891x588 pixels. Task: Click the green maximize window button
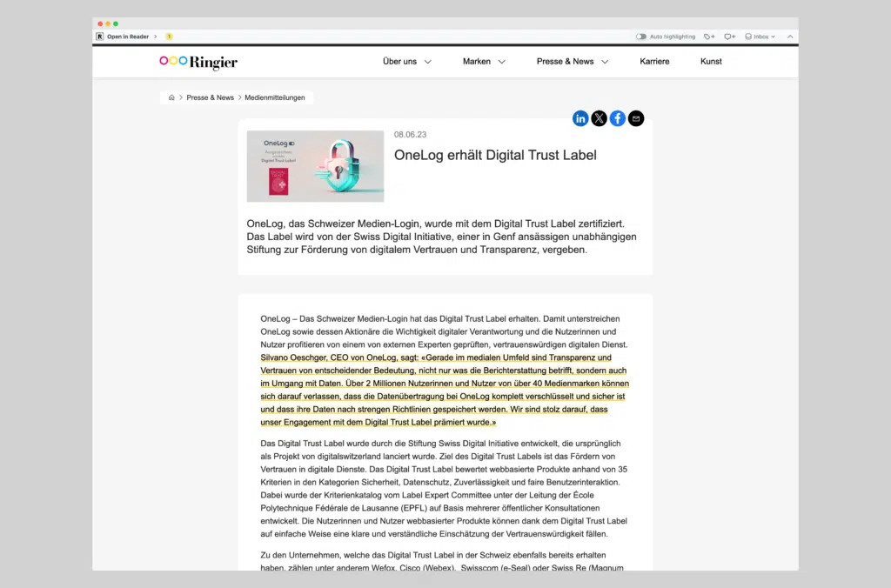coord(116,23)
